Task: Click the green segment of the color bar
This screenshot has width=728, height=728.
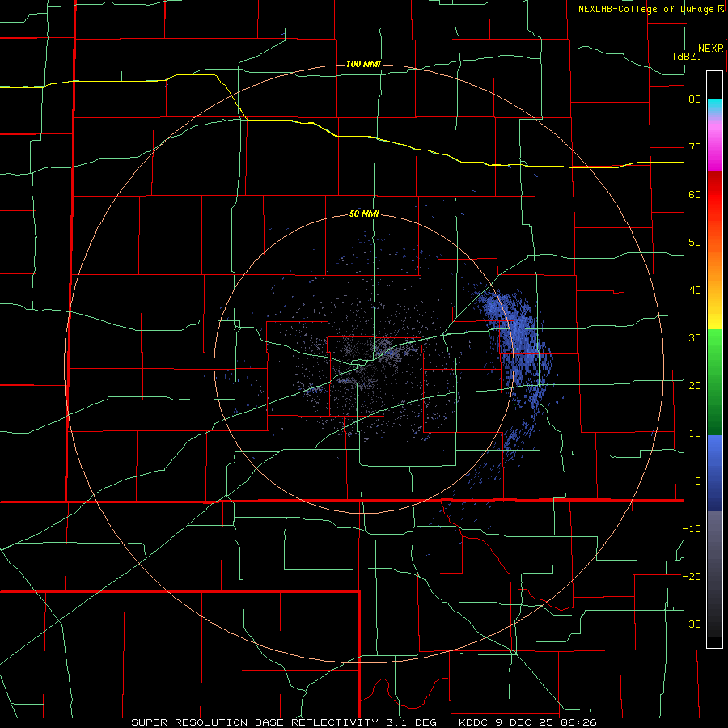Action: (x=714, y=382)
